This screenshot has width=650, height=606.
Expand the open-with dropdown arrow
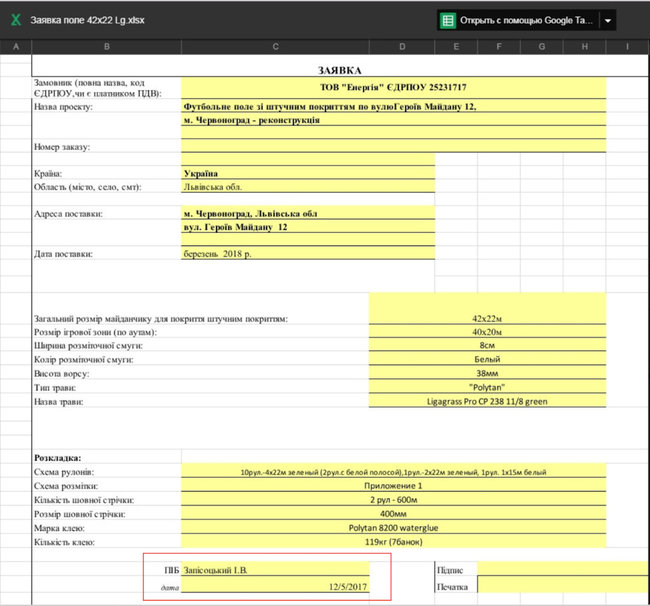pos(607,20)
